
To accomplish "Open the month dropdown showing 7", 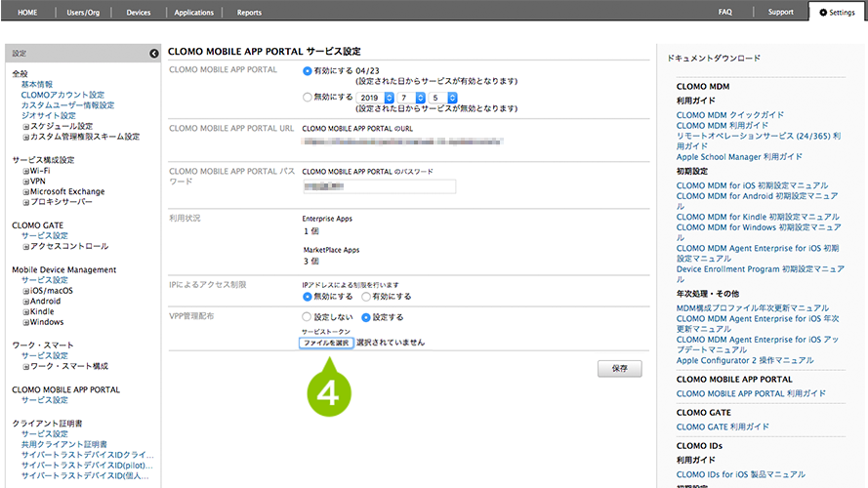I will [x=412, y=98].
